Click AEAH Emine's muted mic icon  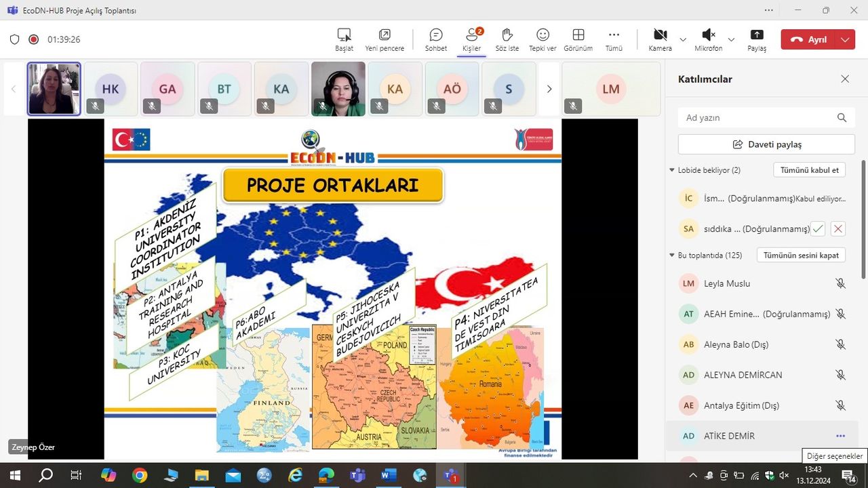coord(841,314)
